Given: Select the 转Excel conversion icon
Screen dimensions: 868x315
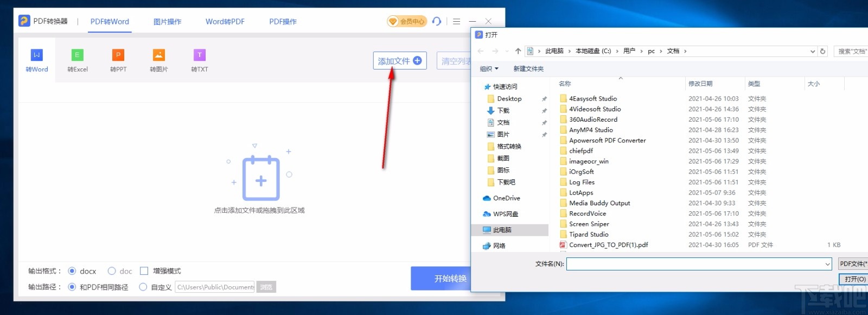Looking at the screenshot, I should pos(77,60).
